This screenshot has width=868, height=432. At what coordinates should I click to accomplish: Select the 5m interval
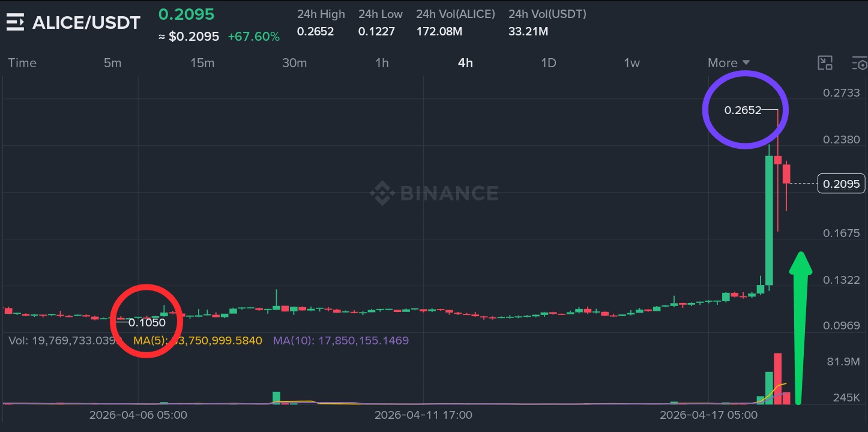[x=112, y=63]
